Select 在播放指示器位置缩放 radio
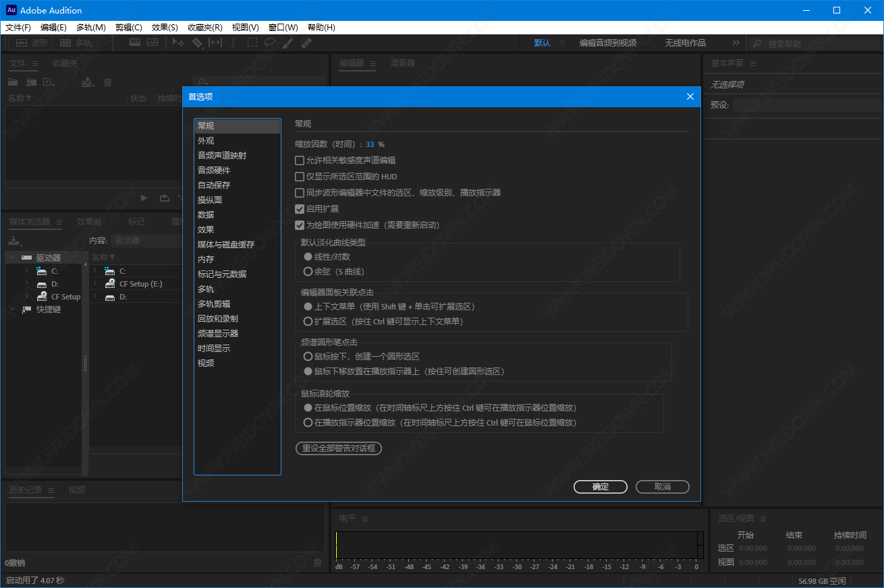 pyautogui.click(x=308, y=423)
